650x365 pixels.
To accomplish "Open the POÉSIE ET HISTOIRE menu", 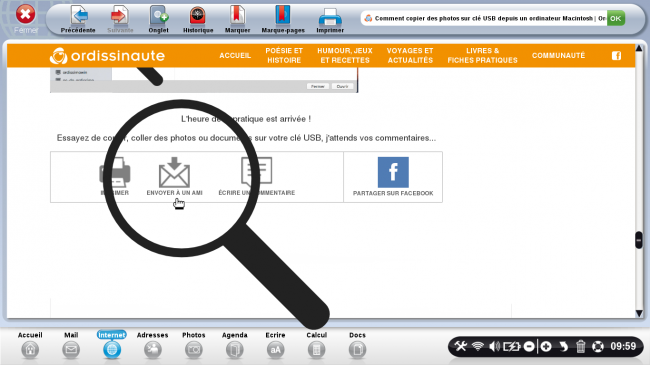I will (x=284, y=56).
